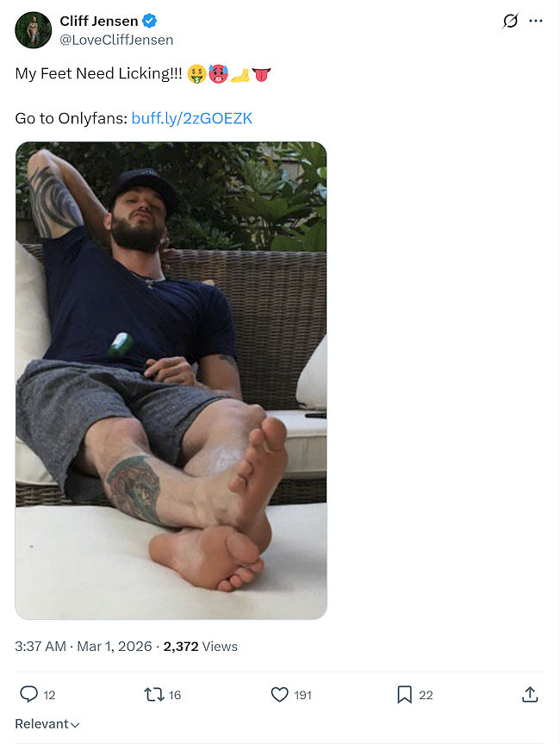Viewport: 560px width, 744px height.
Task: Click the Grok slashed-circle icon
Action: tap(510, 21)
